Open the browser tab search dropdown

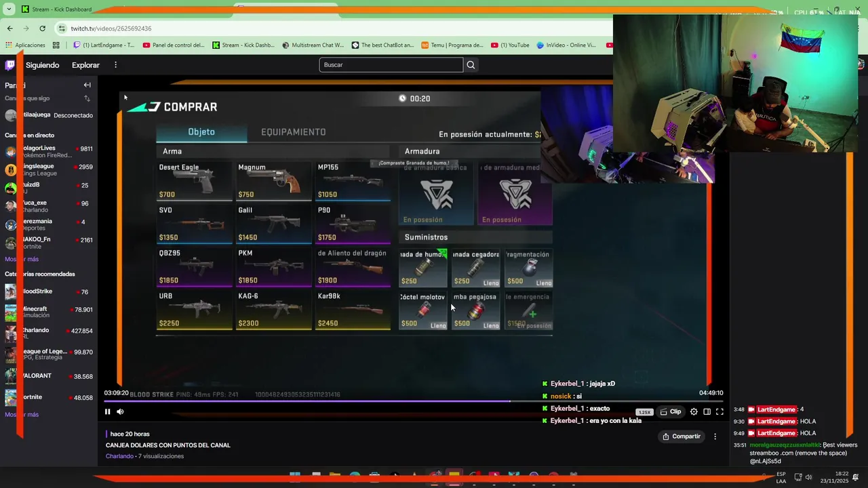pyautogui.click(x=8, y=9)
